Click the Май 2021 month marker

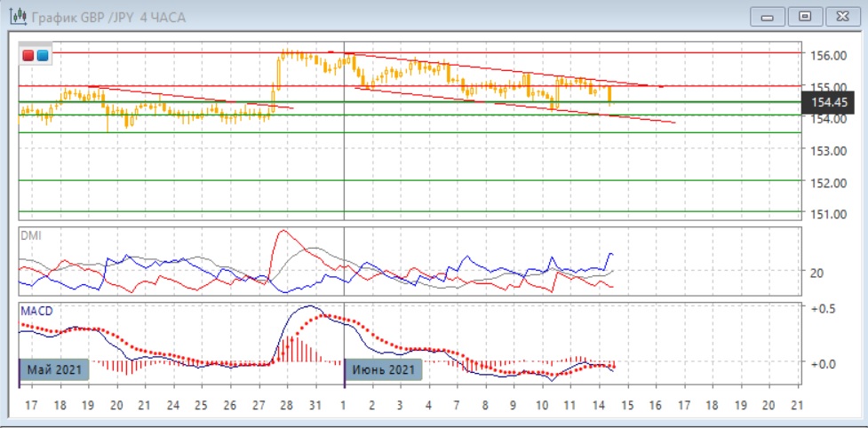point(55,369)
